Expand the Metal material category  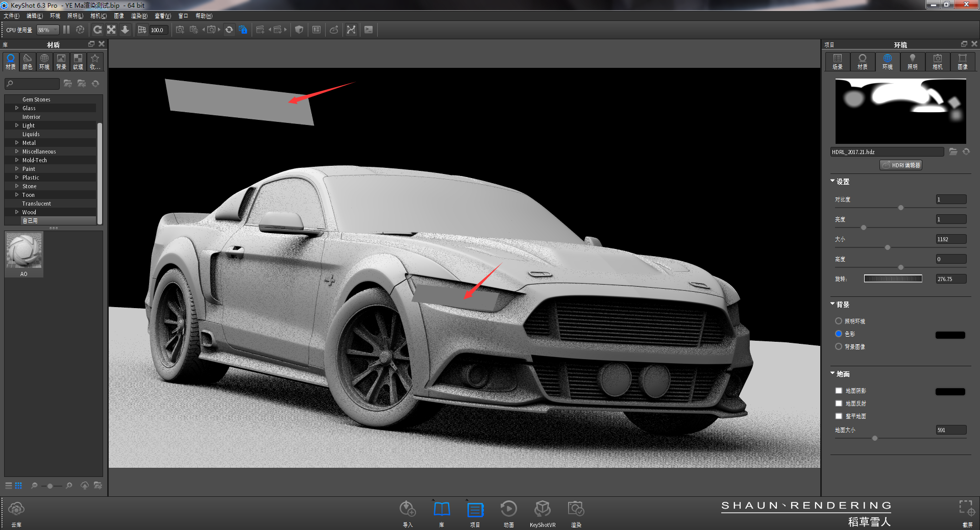pos(16,142)
